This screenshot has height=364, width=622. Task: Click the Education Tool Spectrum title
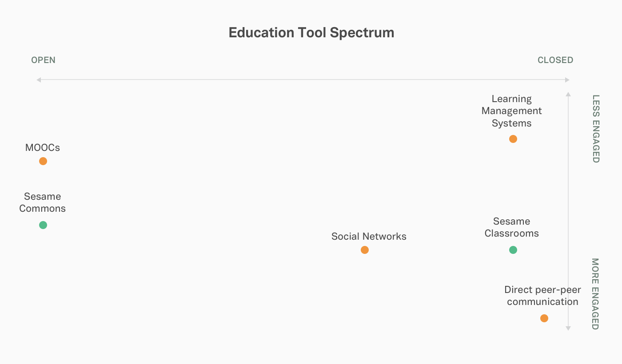tap(311, 33)
